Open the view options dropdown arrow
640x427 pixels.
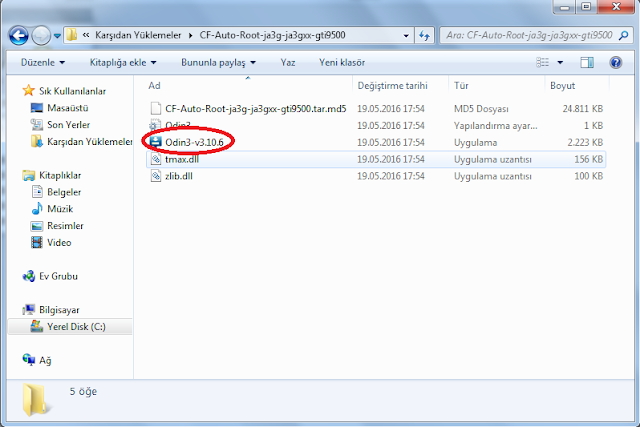tap(560, 62)
